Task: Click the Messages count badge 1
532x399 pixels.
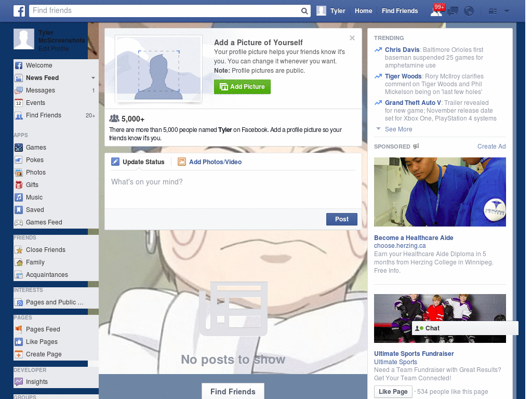Action: pyautogui.click(x=94, y=90)
